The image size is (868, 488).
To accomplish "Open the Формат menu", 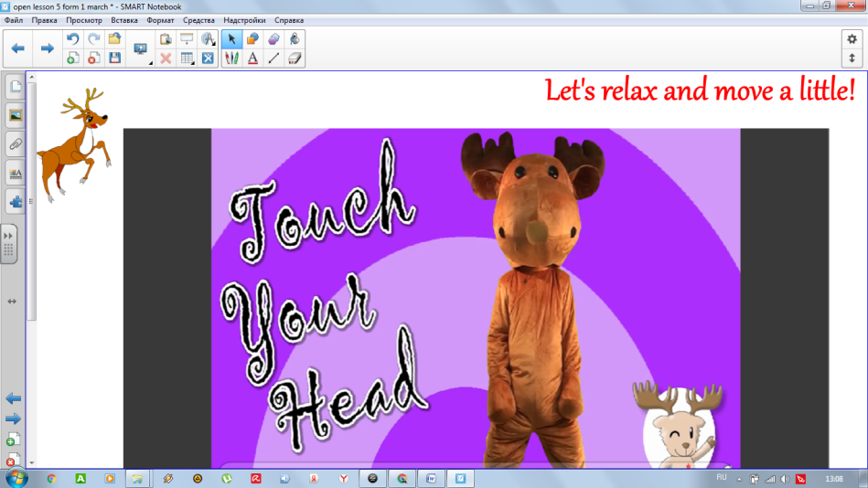I will pos(160,20).
